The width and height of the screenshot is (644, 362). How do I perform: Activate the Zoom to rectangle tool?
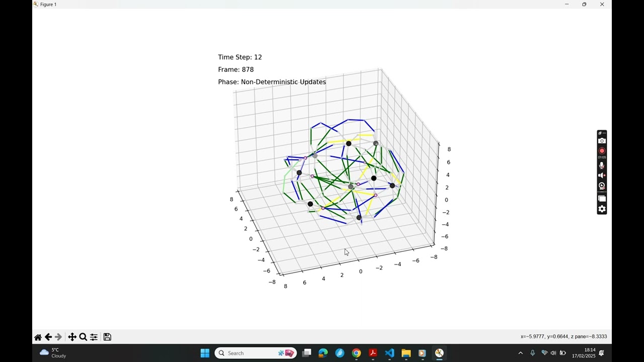pos(83,337)
